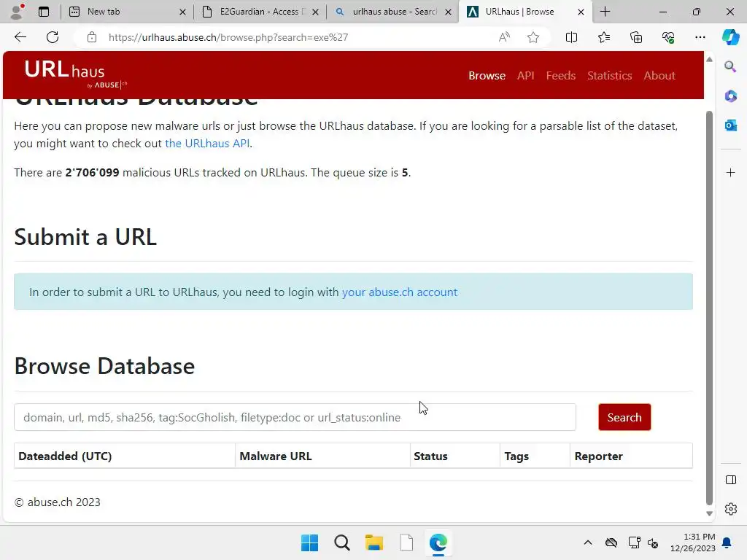
Task: Click the '© abuse.ch 2023' footer text
Action: [57, 502]
